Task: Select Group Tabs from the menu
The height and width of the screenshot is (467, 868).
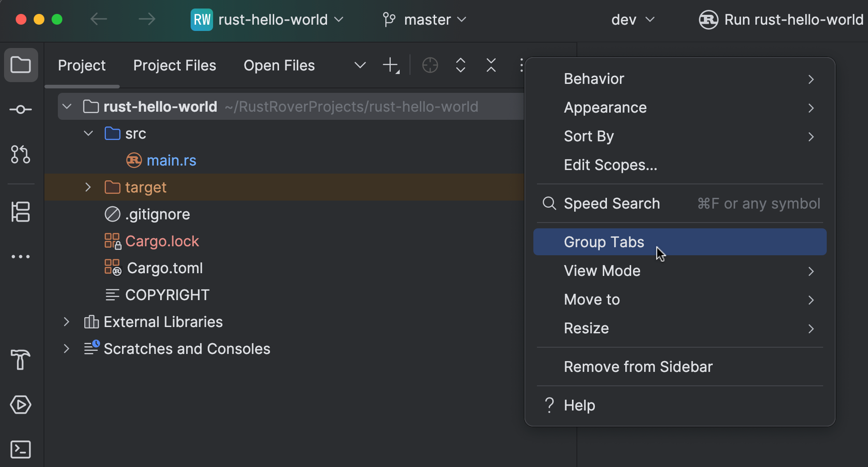Action: coord(603,242)
